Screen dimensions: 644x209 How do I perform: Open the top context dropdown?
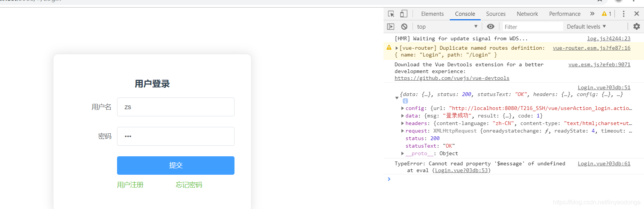(x=447, y=27)
